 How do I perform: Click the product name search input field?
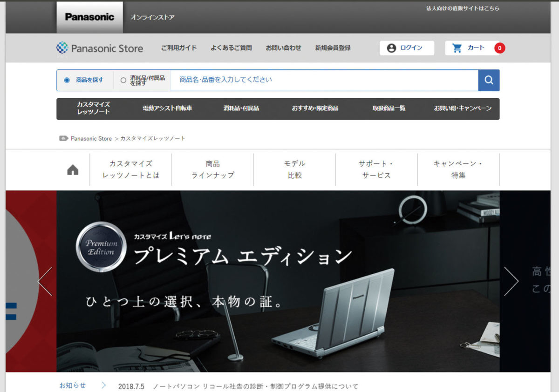tap(324, 80)
